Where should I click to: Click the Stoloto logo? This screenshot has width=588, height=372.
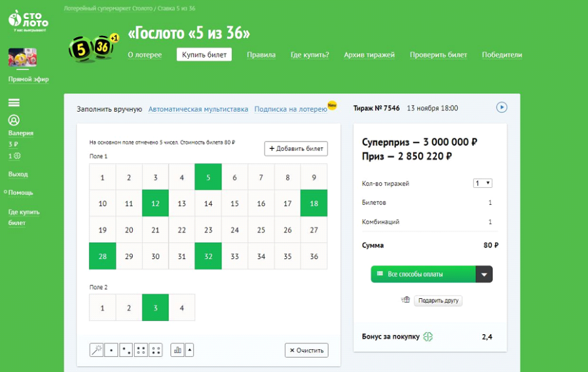pyautogui.click(x=29, y=21)
